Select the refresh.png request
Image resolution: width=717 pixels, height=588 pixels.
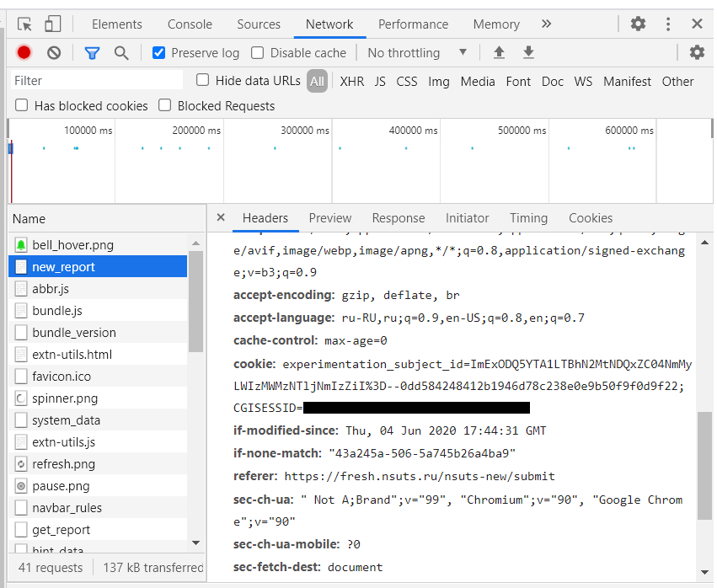point(98,464)
